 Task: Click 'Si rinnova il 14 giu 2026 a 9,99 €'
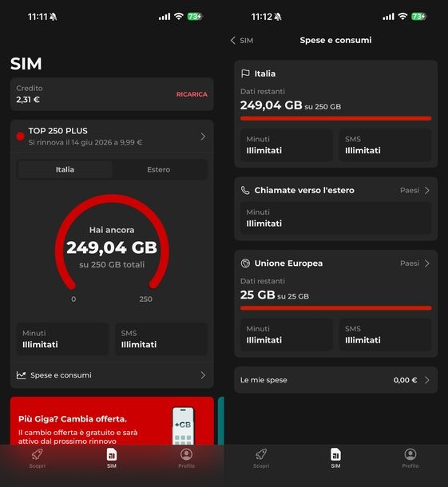tap(85, 143)
